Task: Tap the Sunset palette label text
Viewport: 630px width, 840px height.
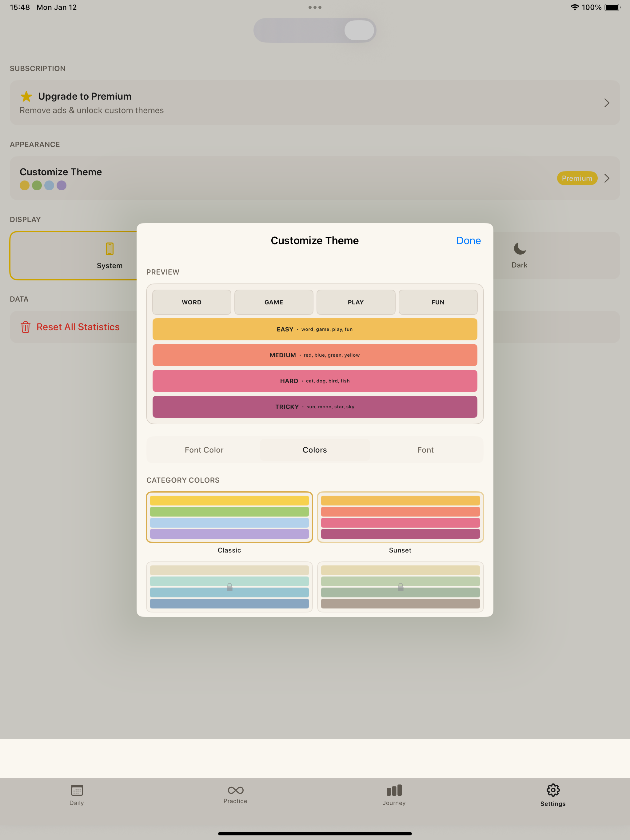Action: 400,550
